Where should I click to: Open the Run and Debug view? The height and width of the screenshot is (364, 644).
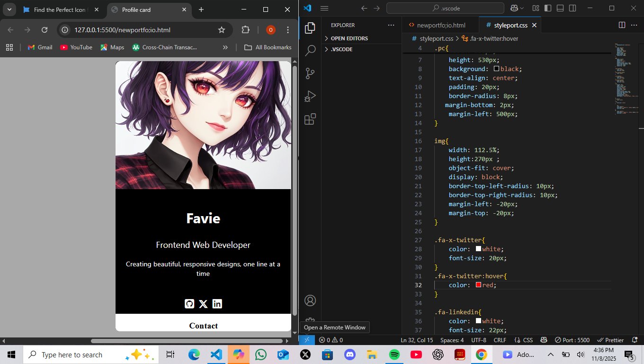point(310,96)
